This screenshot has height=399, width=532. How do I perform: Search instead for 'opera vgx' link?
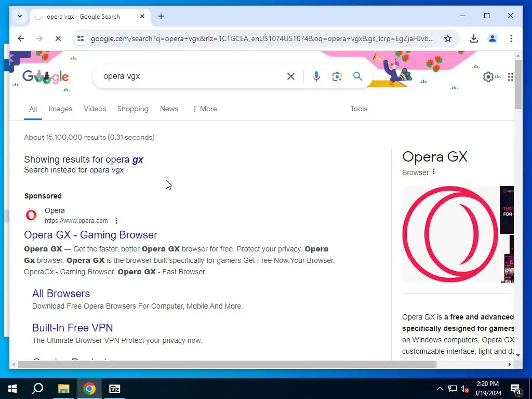point(107,170)
